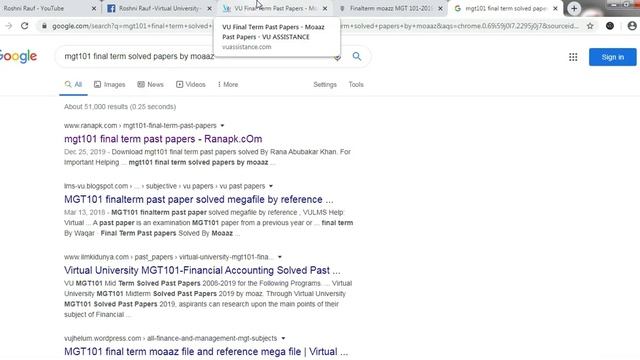
Task: Click the Sign in button
Action: (x=612, y=57)
